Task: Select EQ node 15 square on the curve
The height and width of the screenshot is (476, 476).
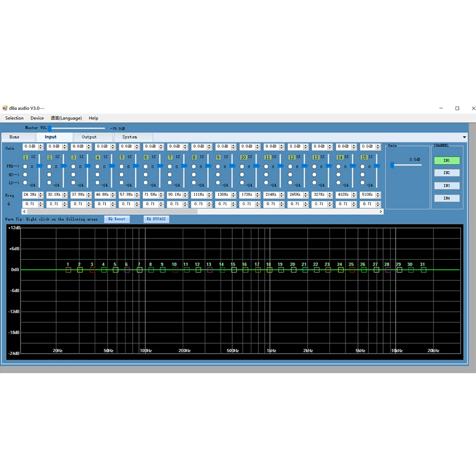Action: 234,270
